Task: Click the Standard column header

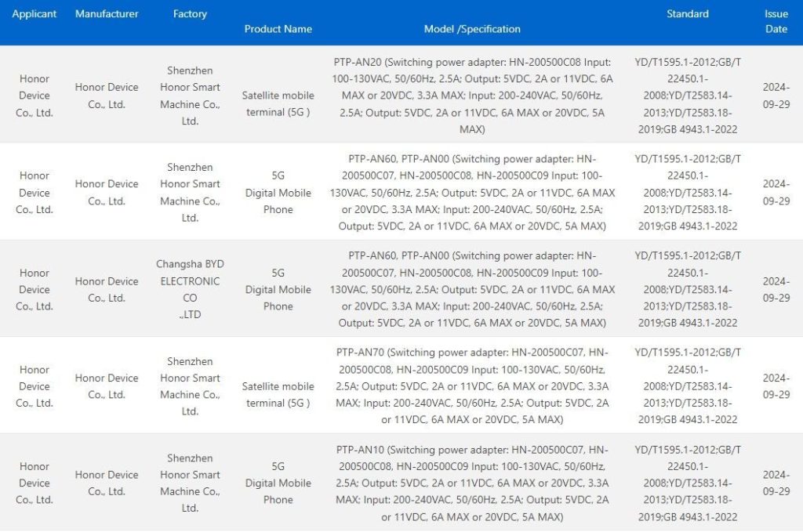Action: 688,14
